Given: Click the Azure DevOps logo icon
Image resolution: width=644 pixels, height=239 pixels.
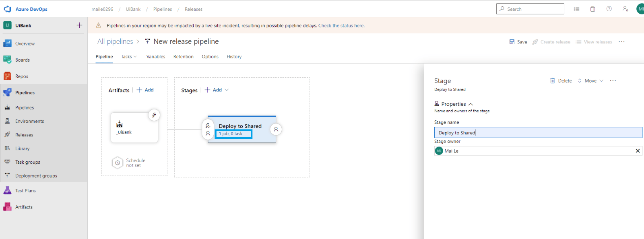Looking at the screenshot, I should point(8,9).
